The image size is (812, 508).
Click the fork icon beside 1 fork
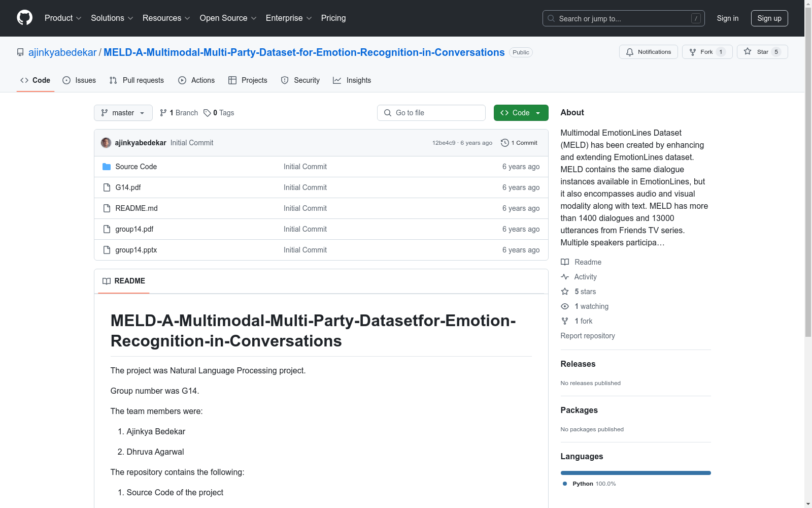coord(565,321)
